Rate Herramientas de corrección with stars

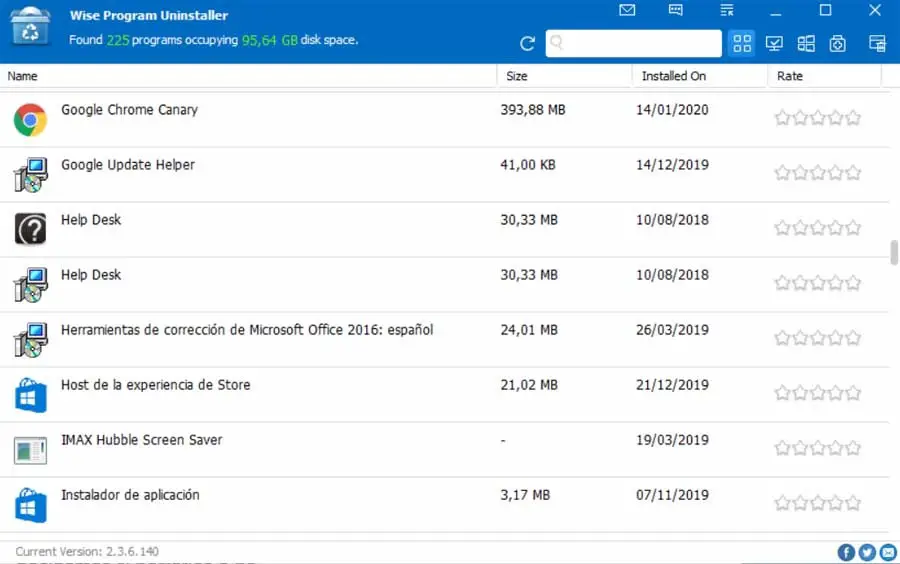coord(817,338)
